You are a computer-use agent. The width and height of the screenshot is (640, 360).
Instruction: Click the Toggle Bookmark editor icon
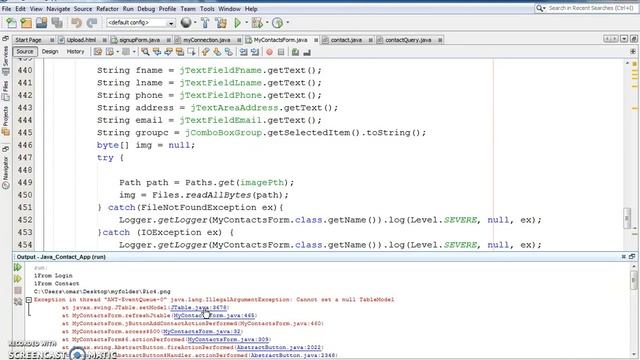229,52
